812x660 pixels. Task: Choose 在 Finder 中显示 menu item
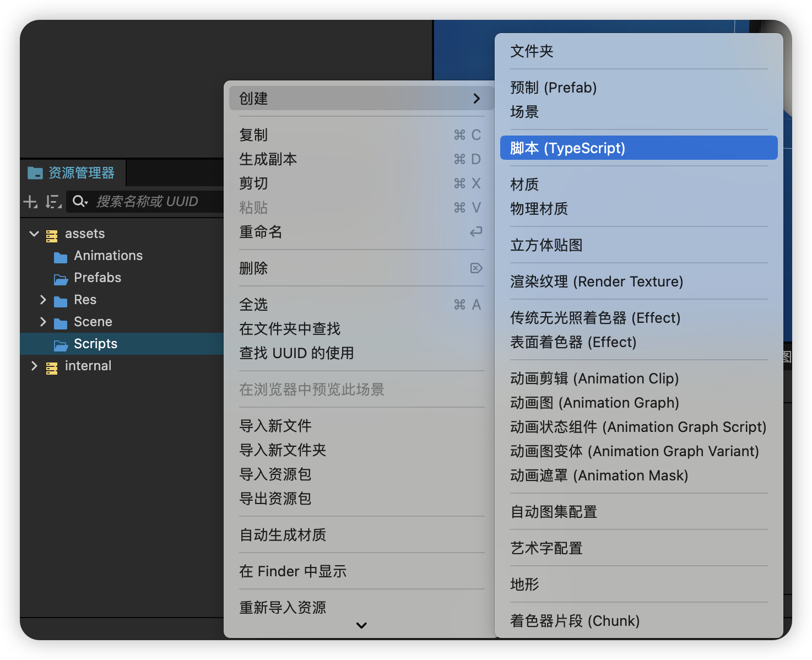pyautogui.click(x=293, y=571)
